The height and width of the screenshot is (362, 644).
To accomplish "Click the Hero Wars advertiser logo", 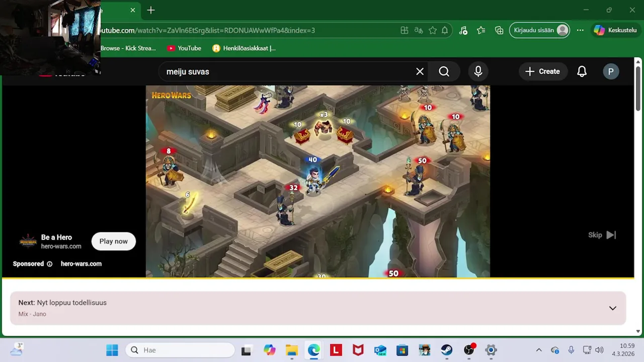I will pos(28,241).
